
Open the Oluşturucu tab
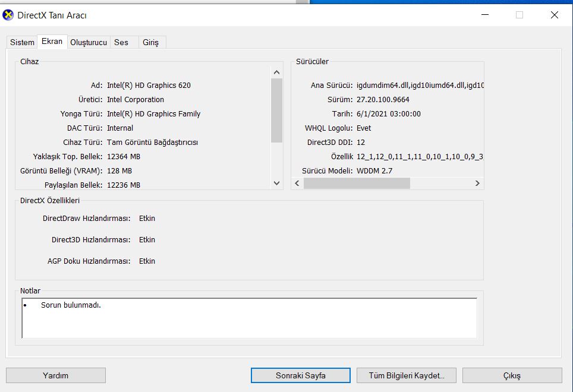(x=89, y=42)
